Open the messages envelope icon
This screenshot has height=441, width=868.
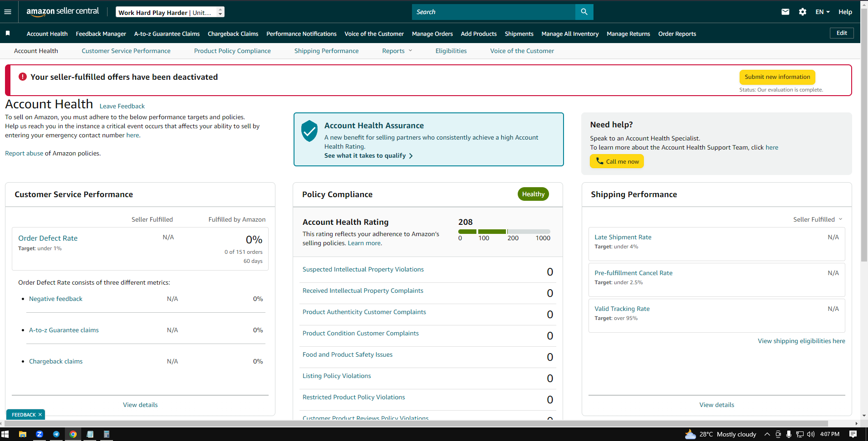(785, 12)
